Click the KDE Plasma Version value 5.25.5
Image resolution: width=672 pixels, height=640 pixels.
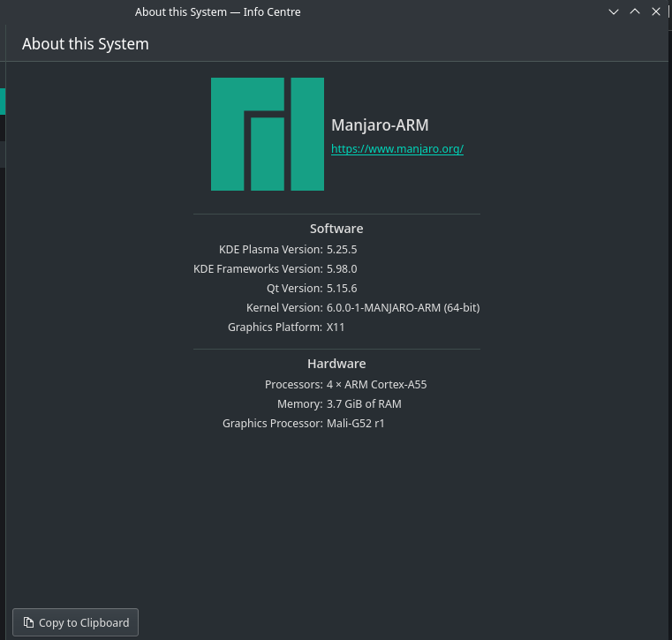point(342,250)
